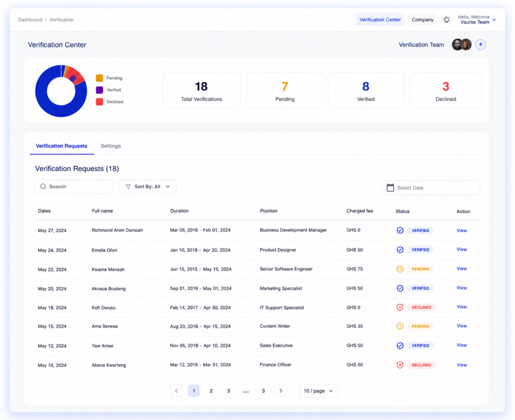Open the 10 / page dropdown
Viewport: 515px width, 420px height.
[318, 391]
